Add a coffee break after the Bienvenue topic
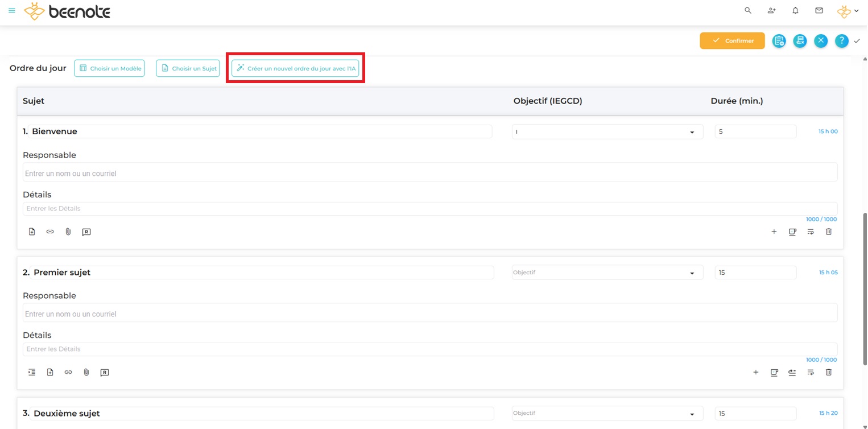Image resolution: width=868 pixels, height=429 pixels. (x=792, y=232)
